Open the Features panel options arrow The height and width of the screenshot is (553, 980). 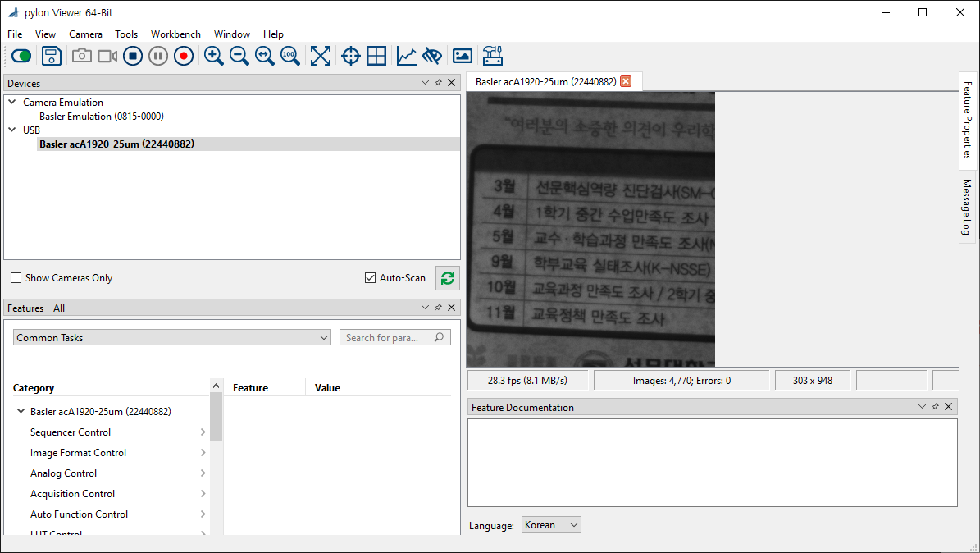pos(425,307)
